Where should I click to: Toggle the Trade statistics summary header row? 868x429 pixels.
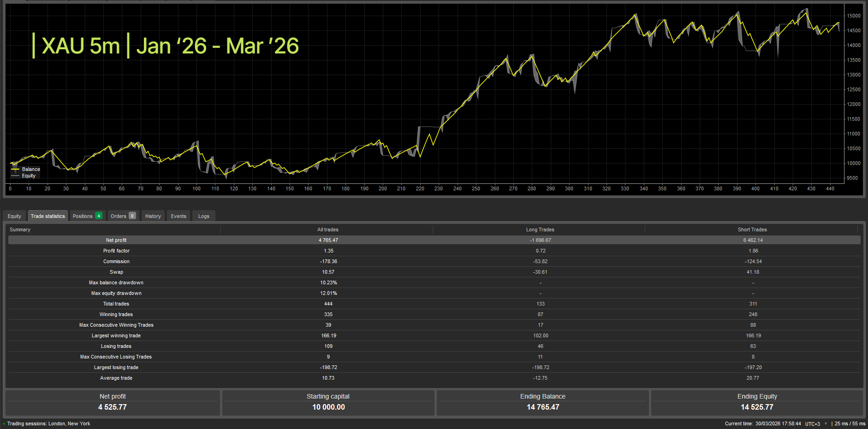click(x=20, y=229)
